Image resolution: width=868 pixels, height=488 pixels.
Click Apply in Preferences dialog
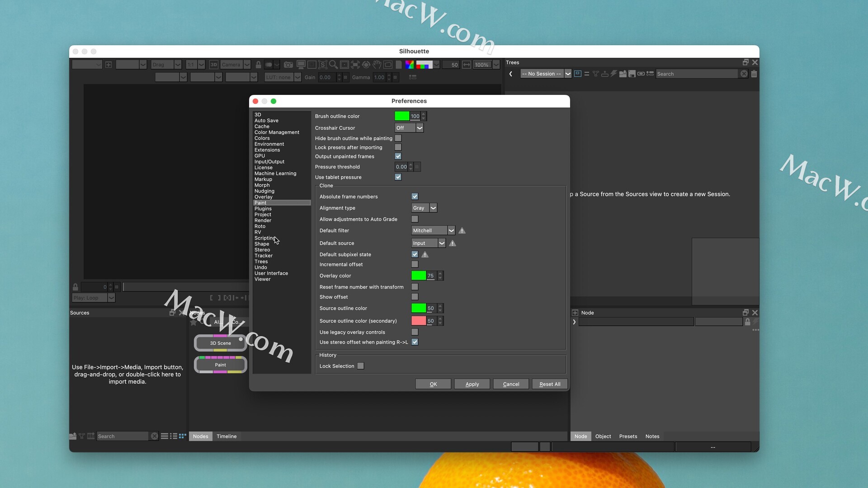(472, 384)
